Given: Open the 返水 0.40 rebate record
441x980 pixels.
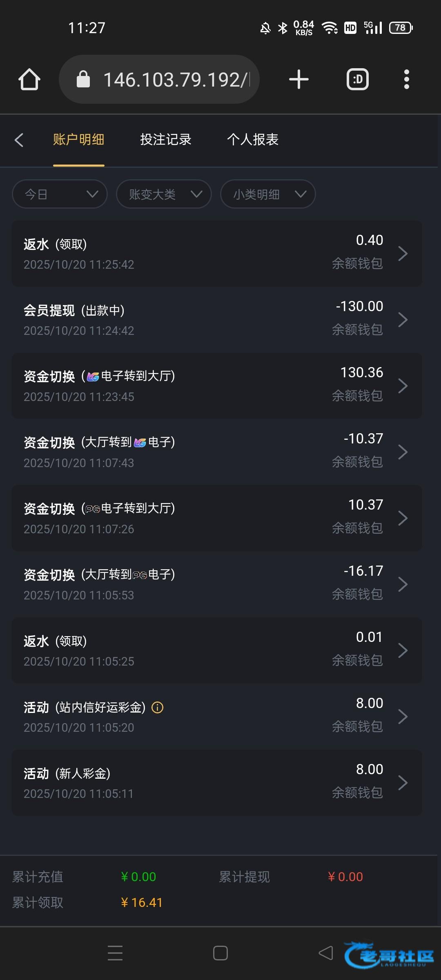Looking at the screenshot, I should tap(216, 254).
